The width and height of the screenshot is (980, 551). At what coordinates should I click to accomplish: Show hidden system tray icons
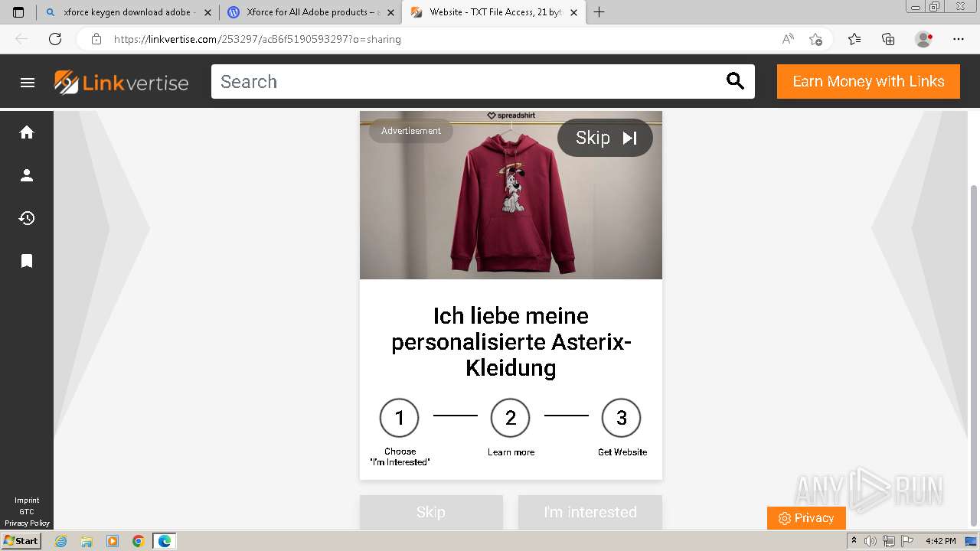click(854, 541)
